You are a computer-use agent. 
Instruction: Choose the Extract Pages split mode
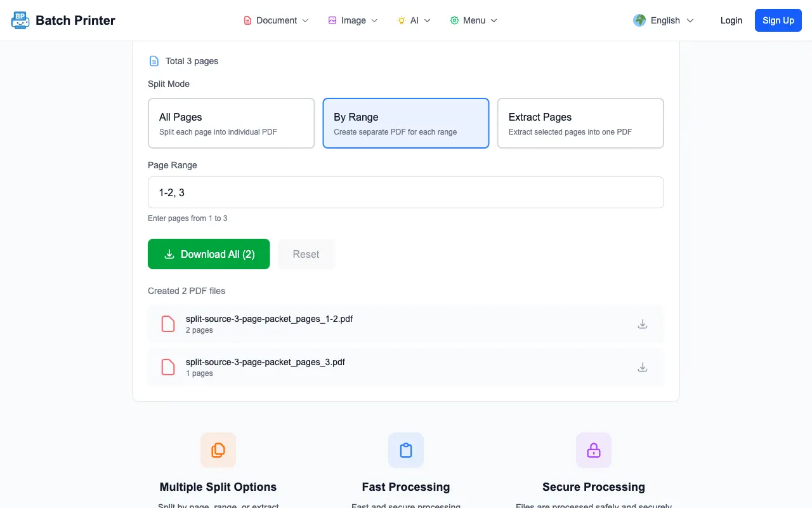pyautogui.click(x=580, y=123)
